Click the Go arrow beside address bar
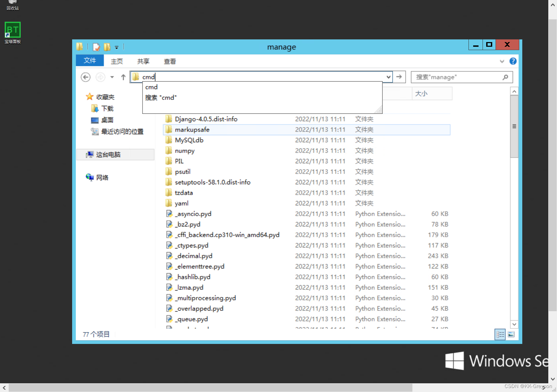 399,77
